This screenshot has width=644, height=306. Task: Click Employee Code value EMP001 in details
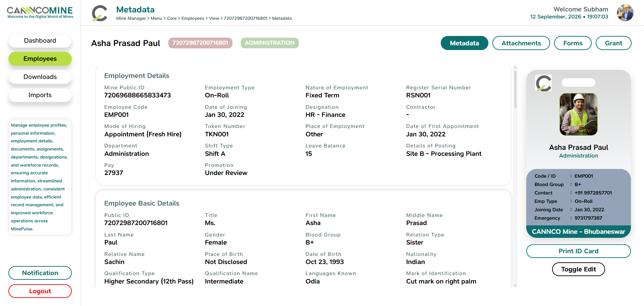tap(116, 115)
